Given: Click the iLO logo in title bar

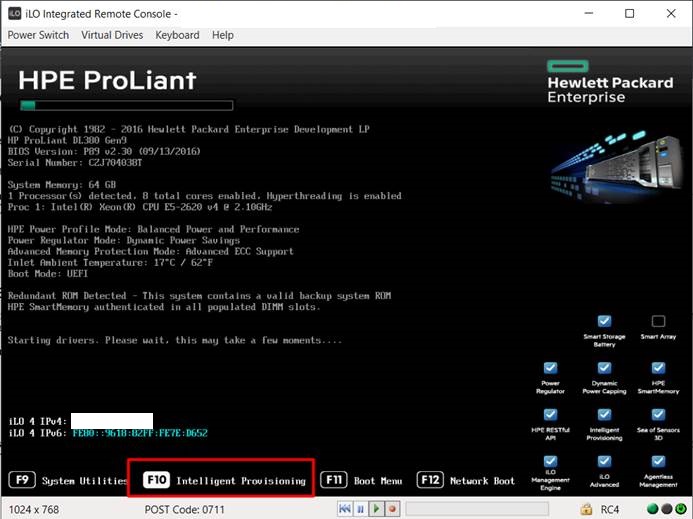Looking at the screenshot, I should click(13, 14).
